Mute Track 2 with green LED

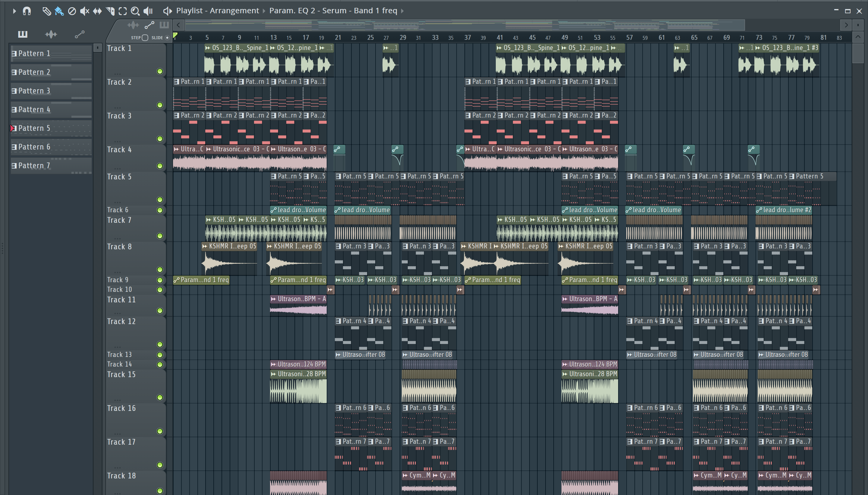tap(160, 105)
